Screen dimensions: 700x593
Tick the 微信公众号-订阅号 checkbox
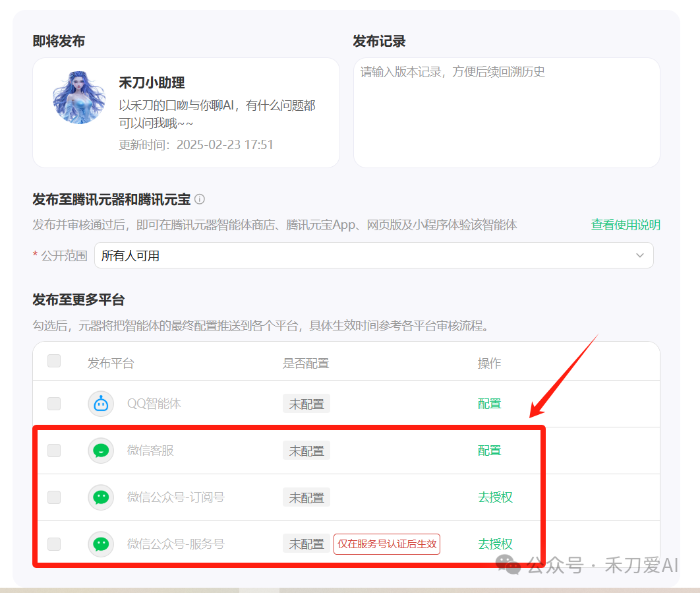[54, 497]
